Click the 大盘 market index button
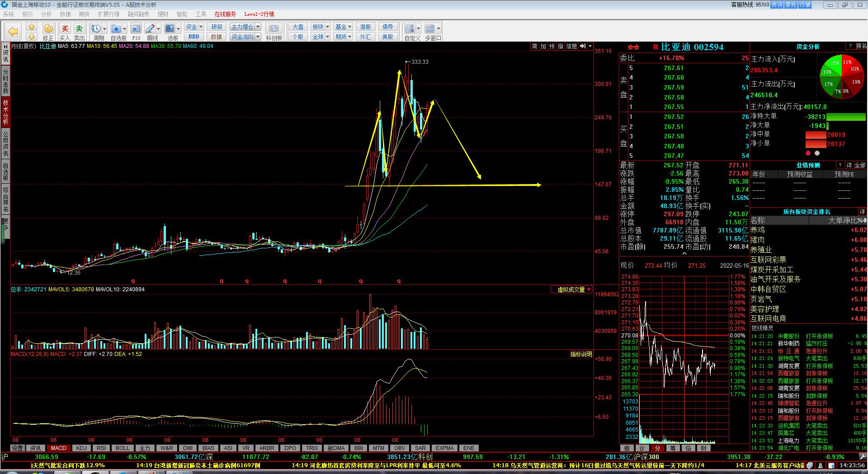 tap(298, 27)
